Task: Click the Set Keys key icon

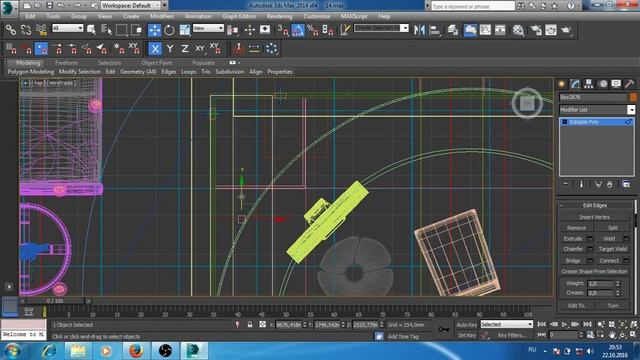Action: point(444,329)
